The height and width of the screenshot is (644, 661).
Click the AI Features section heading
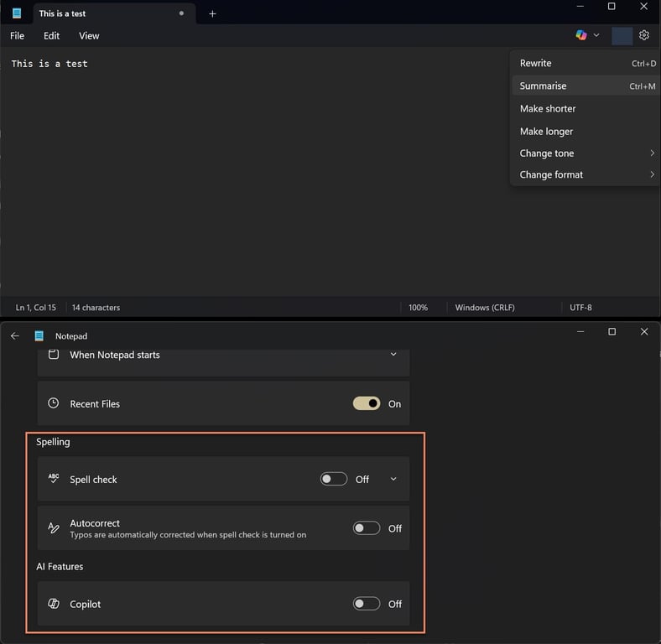click(60, 567)
